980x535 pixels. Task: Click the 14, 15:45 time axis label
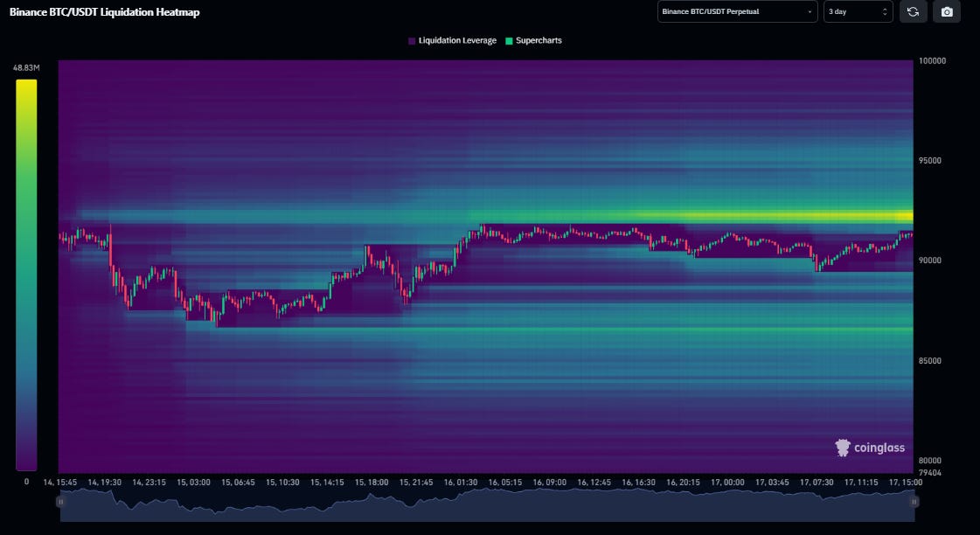[60, 483]
